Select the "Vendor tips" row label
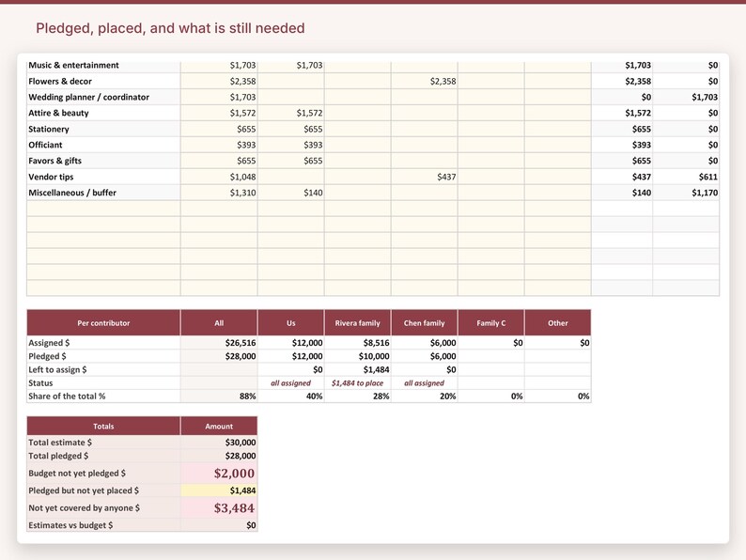746x560 pixels. click(51, 177)
